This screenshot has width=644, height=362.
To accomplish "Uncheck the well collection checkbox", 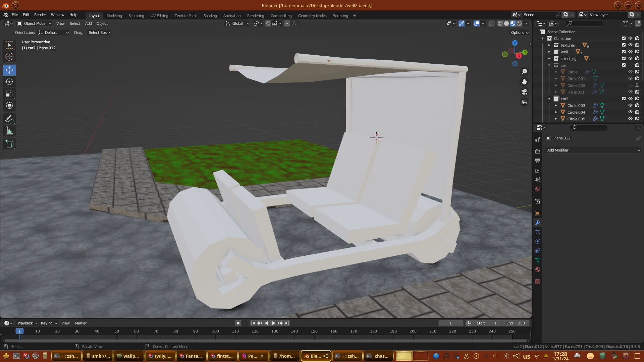I will [624, 52].
